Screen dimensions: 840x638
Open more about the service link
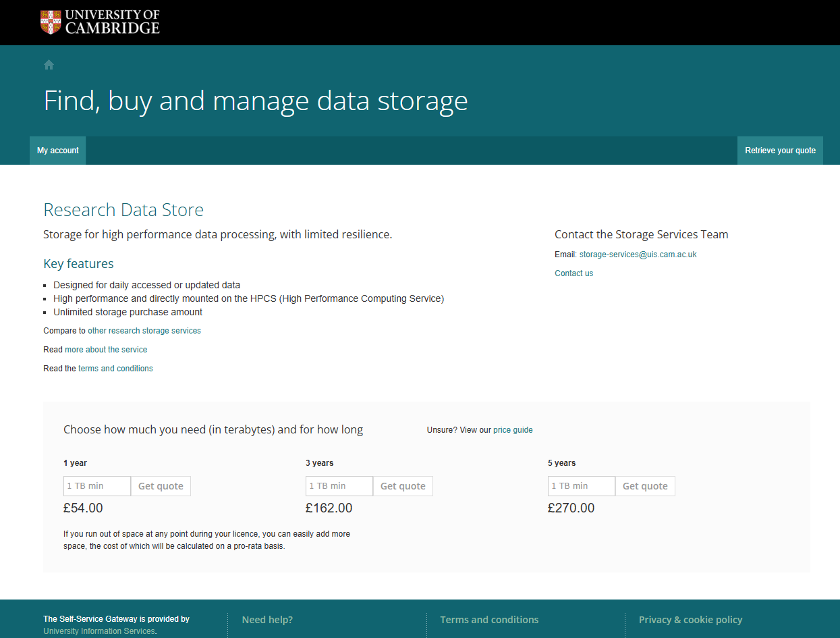tap(106, 350)
